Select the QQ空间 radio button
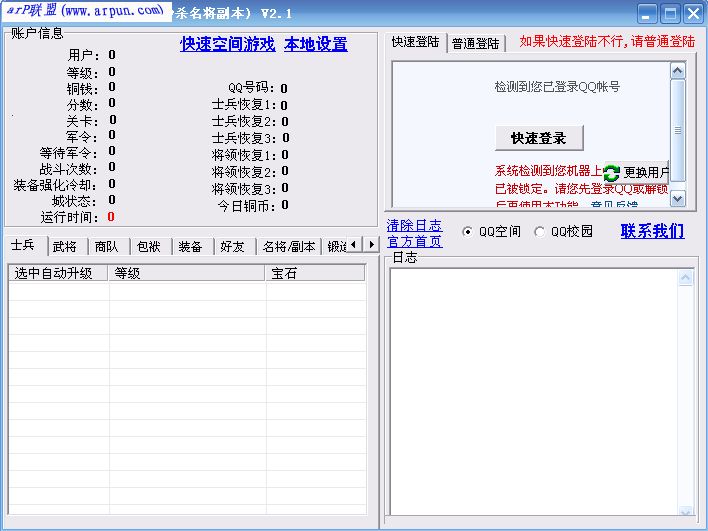The height and width of the screenshot is (531, 708). click(467, 232)
